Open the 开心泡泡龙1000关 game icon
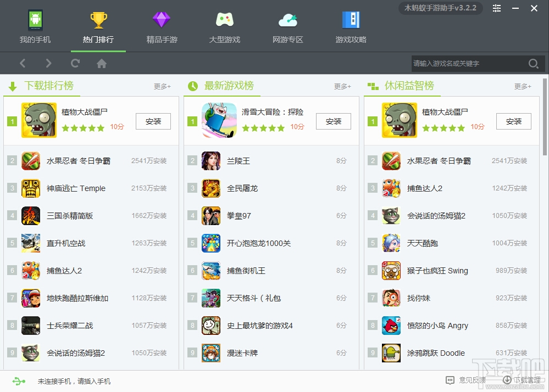Image resolution: width=549 pixels, height=392 pixels. (211, 243)
